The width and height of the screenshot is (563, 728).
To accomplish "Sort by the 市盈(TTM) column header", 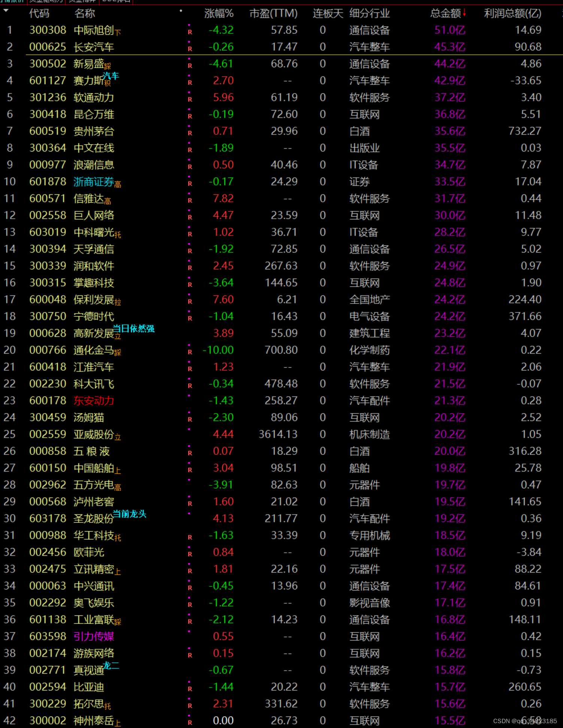I will [273, 13].
